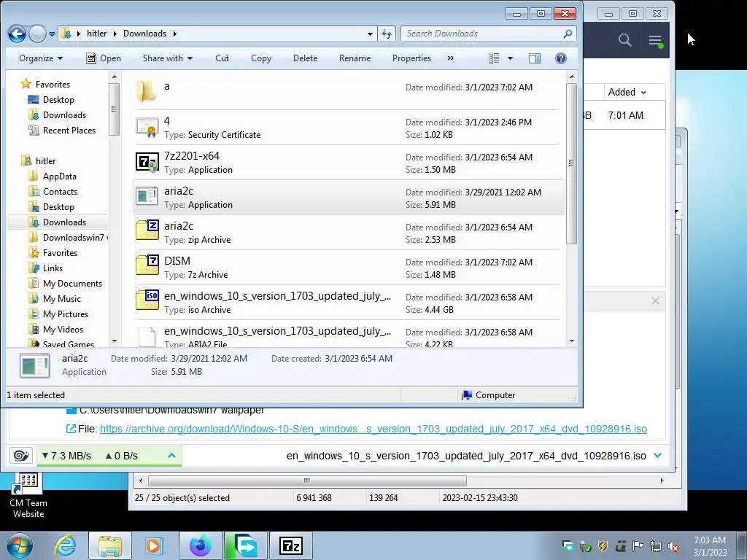Open Recent Places in navigation pane
The image size is (747, 560).
62,130
